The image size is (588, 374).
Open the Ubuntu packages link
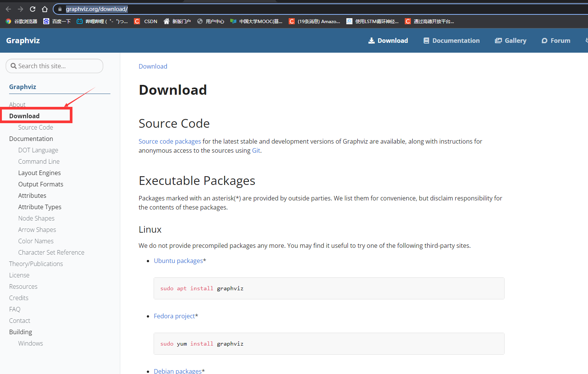point(178,261)
